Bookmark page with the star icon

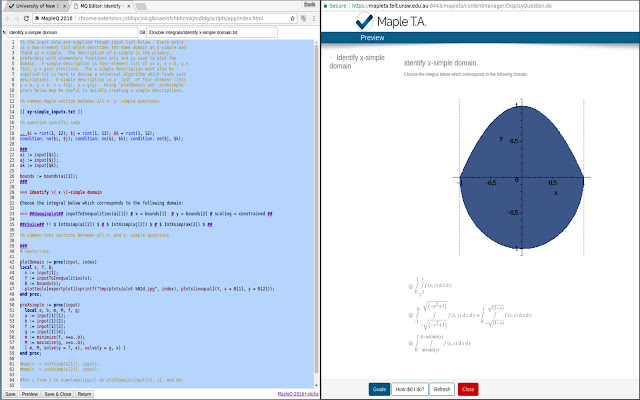tap(292, 18)
